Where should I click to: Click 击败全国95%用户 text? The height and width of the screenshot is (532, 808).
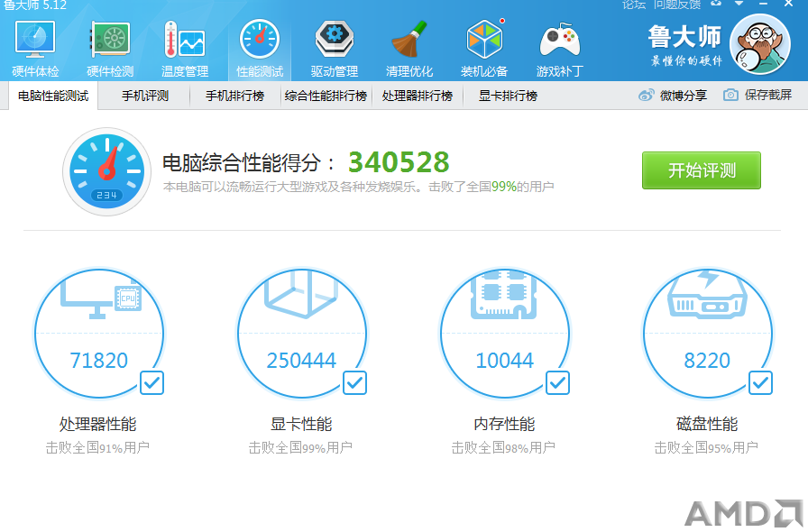click(x=706, y=447)
